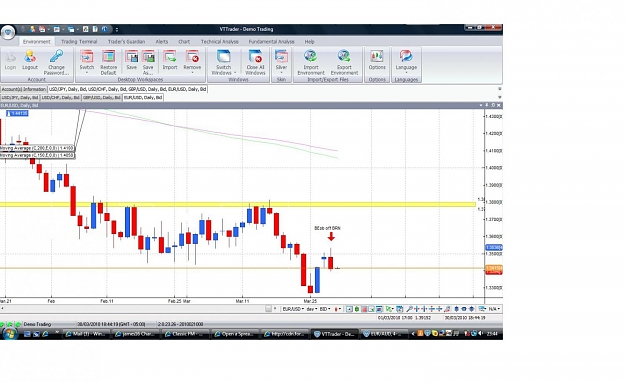
Task: Click the Moving Average 150 indicator label
Action: tap(37, 156)
